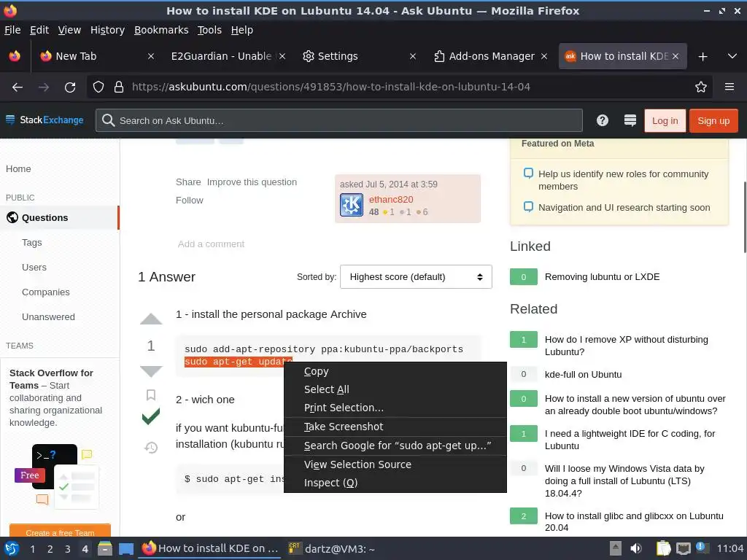Choose Search Google for selection

coord(395,446)
